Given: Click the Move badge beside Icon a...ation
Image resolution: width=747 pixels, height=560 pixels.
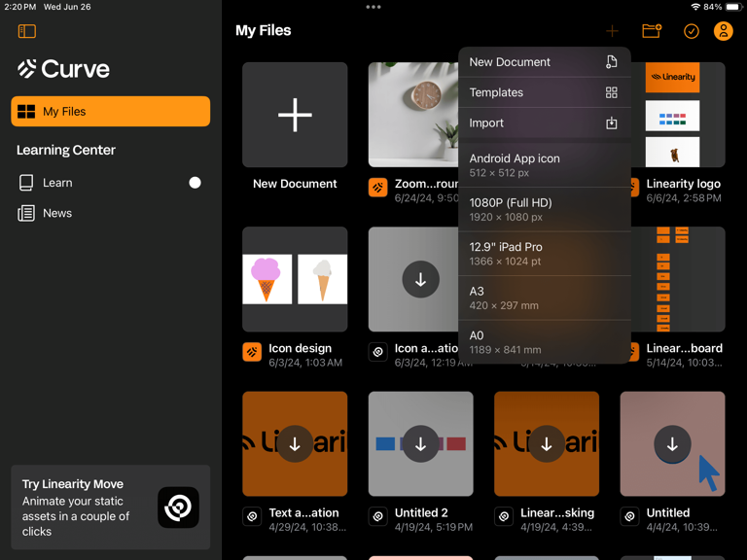Looking at the screenshot, I should click(377, 352).
